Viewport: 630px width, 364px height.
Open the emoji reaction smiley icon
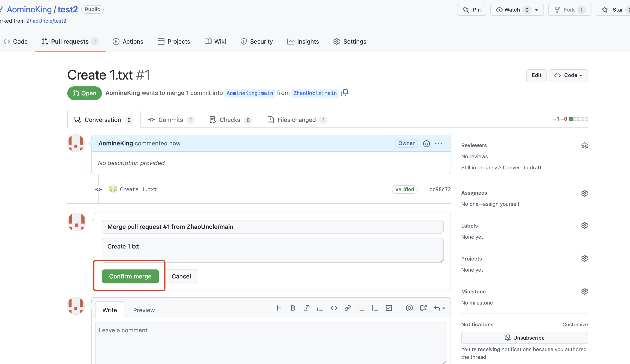[x=426, y=144]
